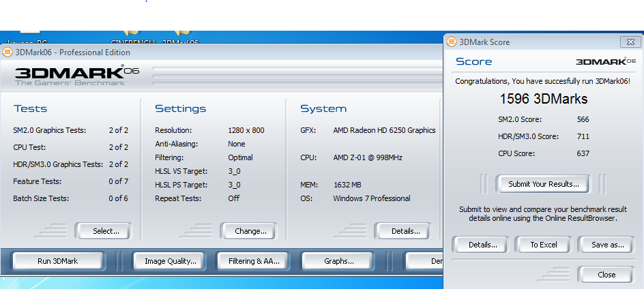644x289 pixels.
Task: Click the Settings section heading
Action: tap(180, 108)
